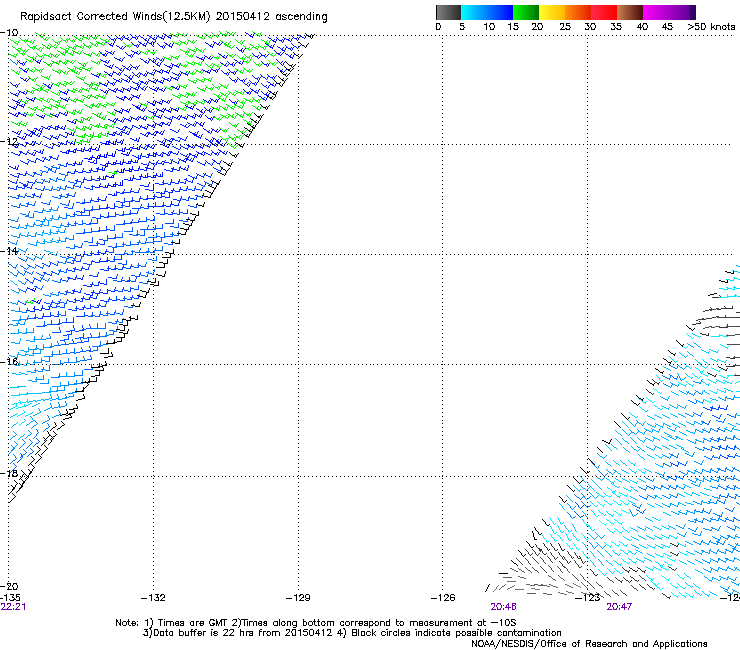
Task: Click the longitude label '-132'
Action: [x=153, y=598]
